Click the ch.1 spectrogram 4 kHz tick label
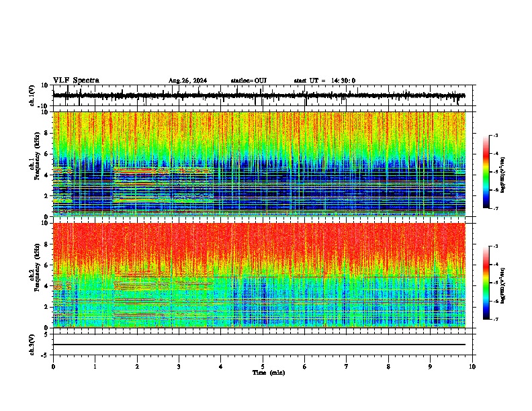The image size is (532, 411). [x=46, y=175]
